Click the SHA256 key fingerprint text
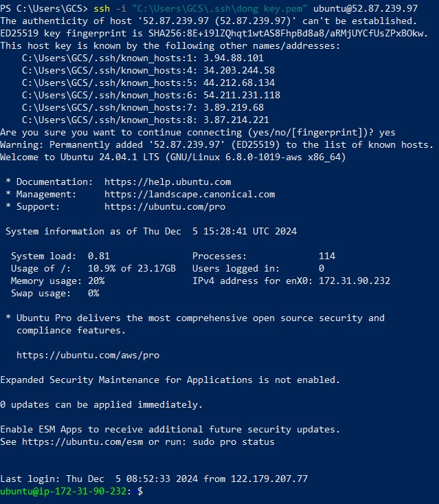Screen dimensions: 439x504 click(288, 34)
